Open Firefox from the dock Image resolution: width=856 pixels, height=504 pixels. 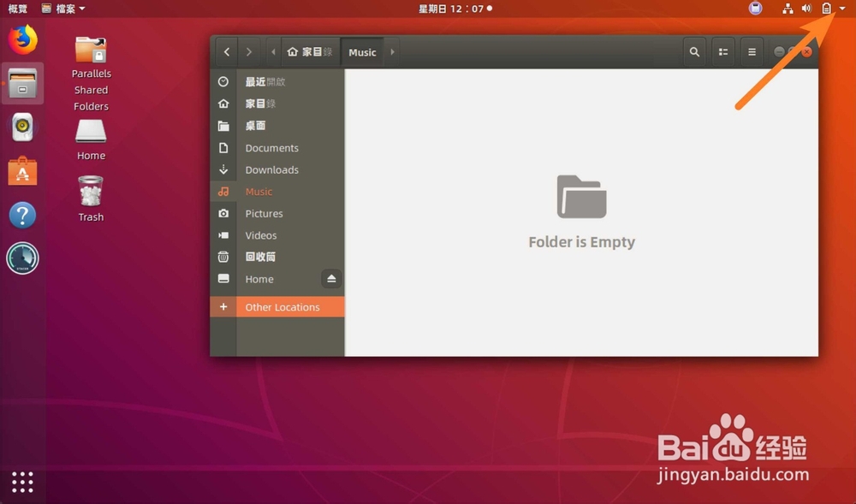click(22, 40)
